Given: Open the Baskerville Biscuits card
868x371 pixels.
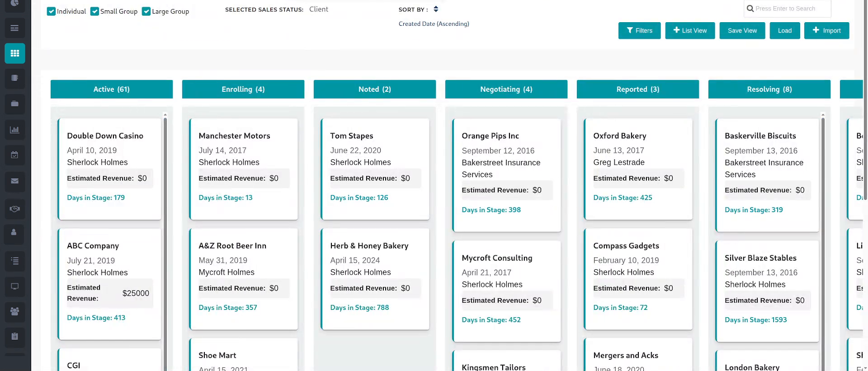Looking at the screenshot, I should [767, 175].
